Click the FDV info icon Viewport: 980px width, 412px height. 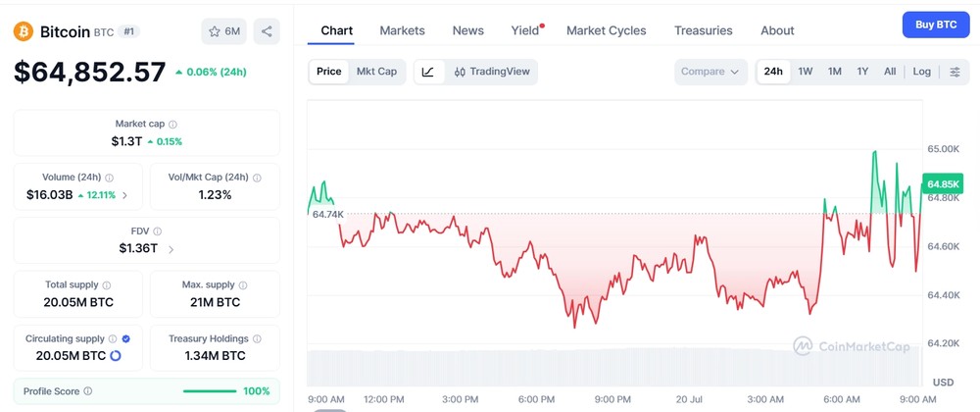(158, 232)
